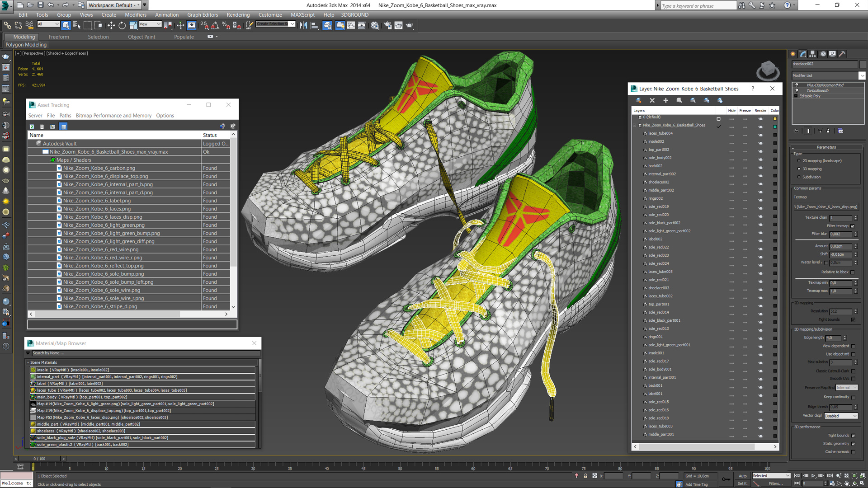This screenshot has height=488, width=868.
Task: Refresh icon in Asset Tracking toolbar
Action: pos(32,127)
